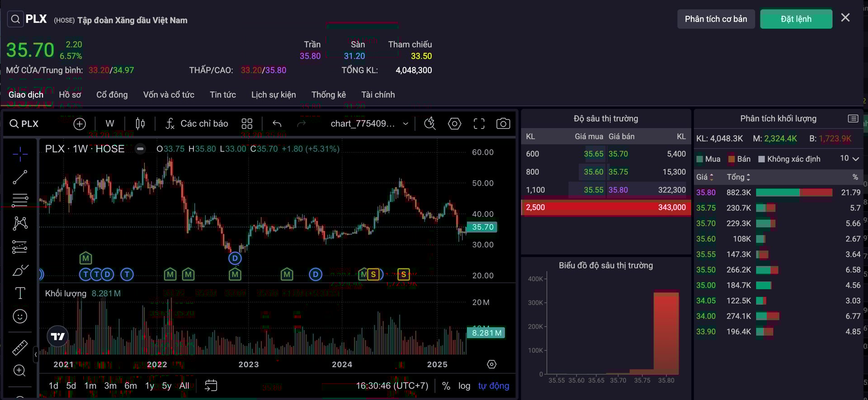The height and width of the screenshot is (400, 868).
Task: Select the trend line drawing tool
Action: pyautogui.click(x=20, y=177)
